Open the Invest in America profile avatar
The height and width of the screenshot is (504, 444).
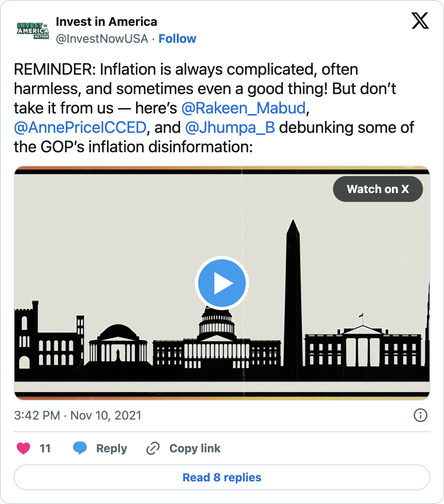tap(33, 30)
